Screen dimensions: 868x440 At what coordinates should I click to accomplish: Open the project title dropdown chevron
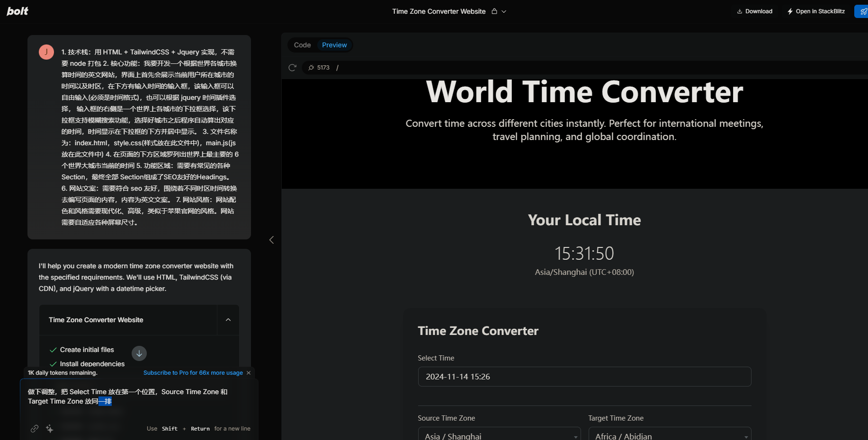click(x=504, y=11)
